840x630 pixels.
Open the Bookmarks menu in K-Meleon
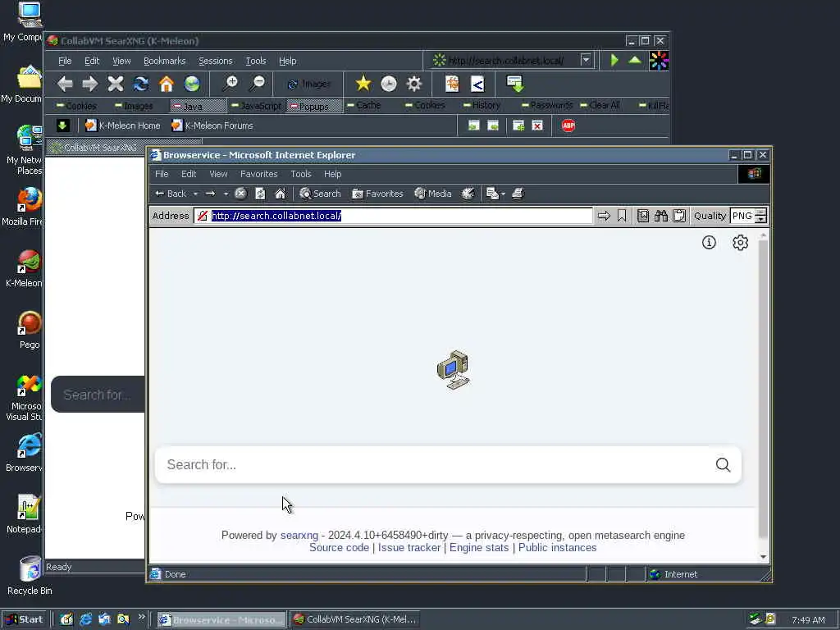point(164,61)
